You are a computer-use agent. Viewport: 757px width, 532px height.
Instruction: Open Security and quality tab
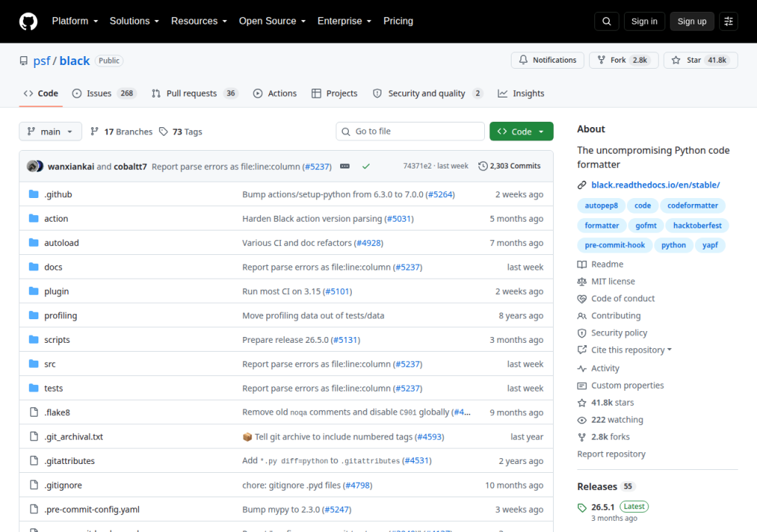[428, 93]
